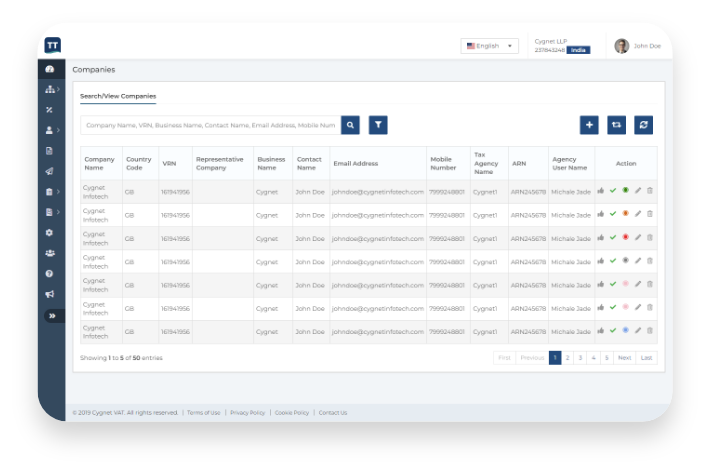Expand the sidebar with the double-chevron button
The image size is (710, 474).
[53, 316]
